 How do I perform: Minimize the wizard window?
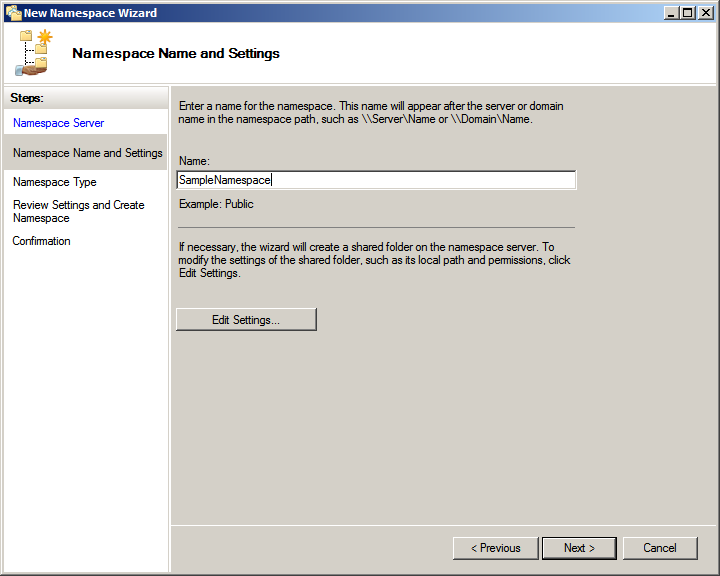point(671,13)
